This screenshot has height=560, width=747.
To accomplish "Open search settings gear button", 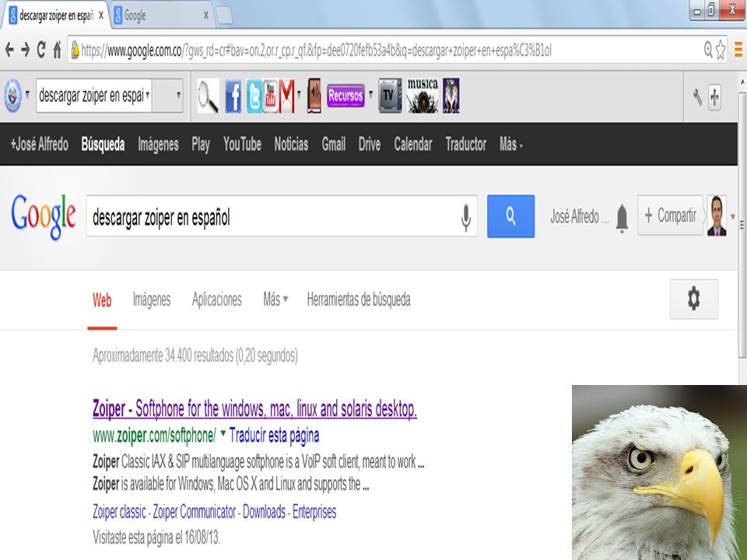I will pyautogui.click(x=694, y=299).
